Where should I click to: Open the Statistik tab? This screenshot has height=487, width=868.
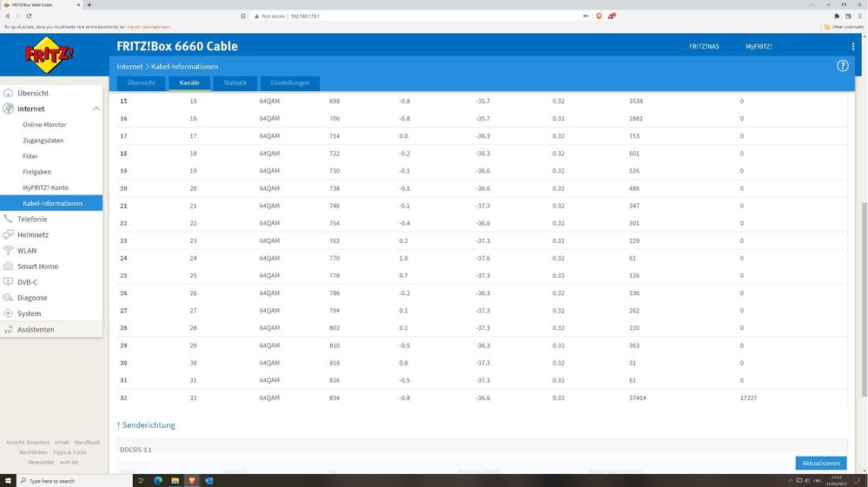(235, 83)
